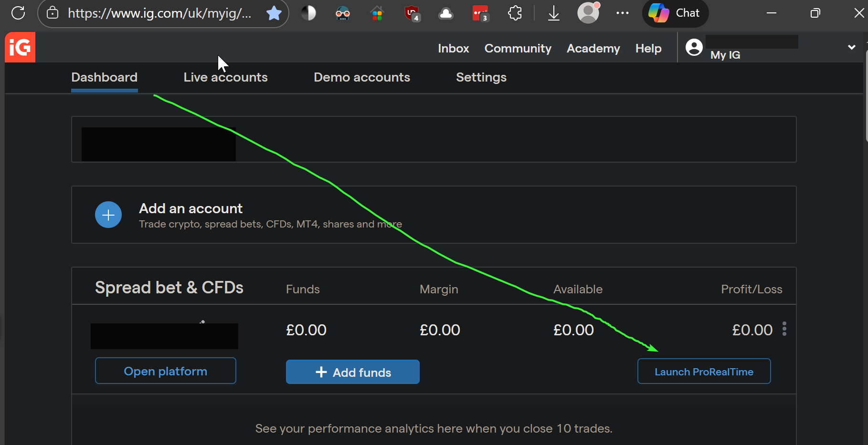Open the colorful house extension icon

(x=377, y=13)
